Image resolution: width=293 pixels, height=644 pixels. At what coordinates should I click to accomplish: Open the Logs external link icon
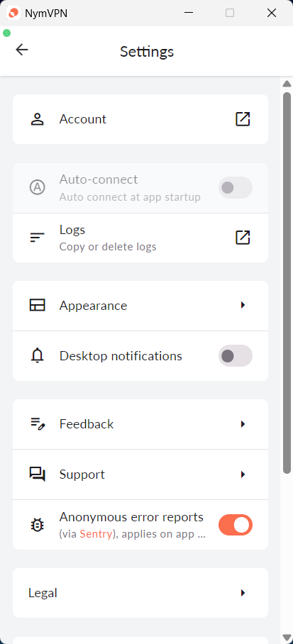(243, 238)
